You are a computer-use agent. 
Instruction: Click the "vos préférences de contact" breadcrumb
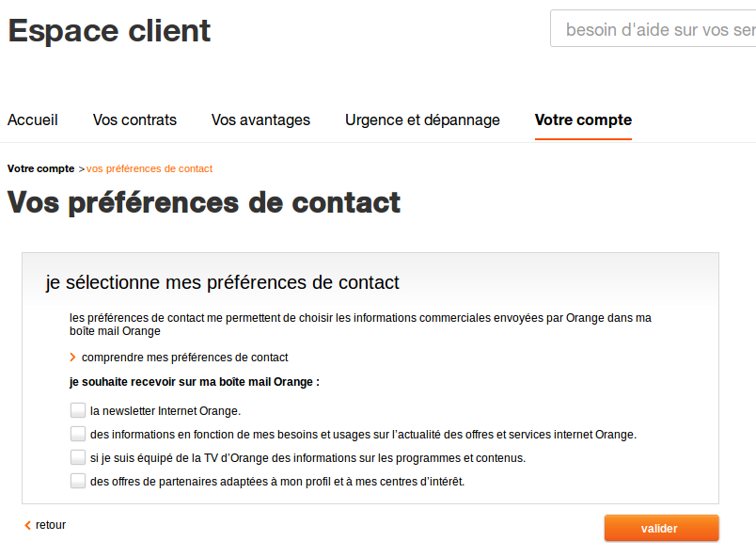tap(150, 169)
